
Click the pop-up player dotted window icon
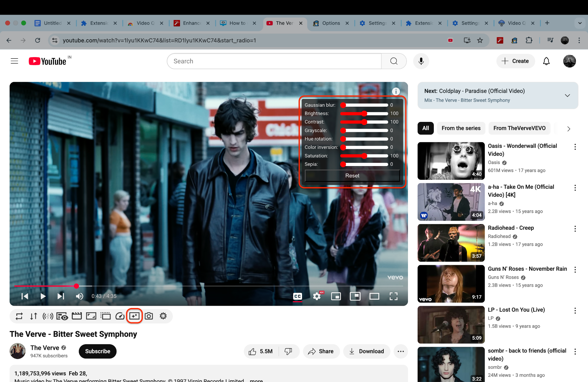105,316
